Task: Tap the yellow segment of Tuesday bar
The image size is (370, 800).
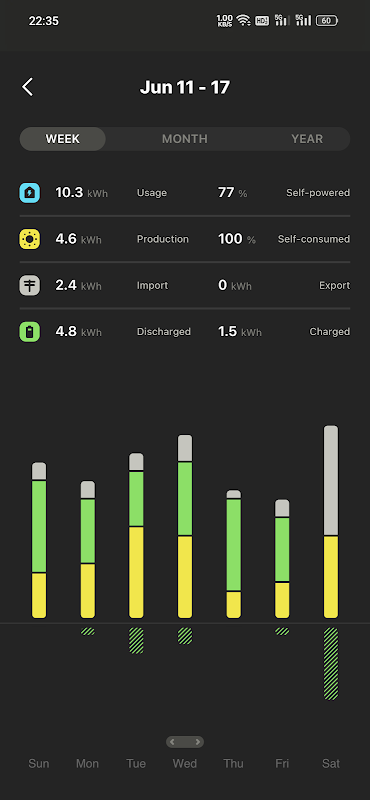Action: [x=136, y=572]
